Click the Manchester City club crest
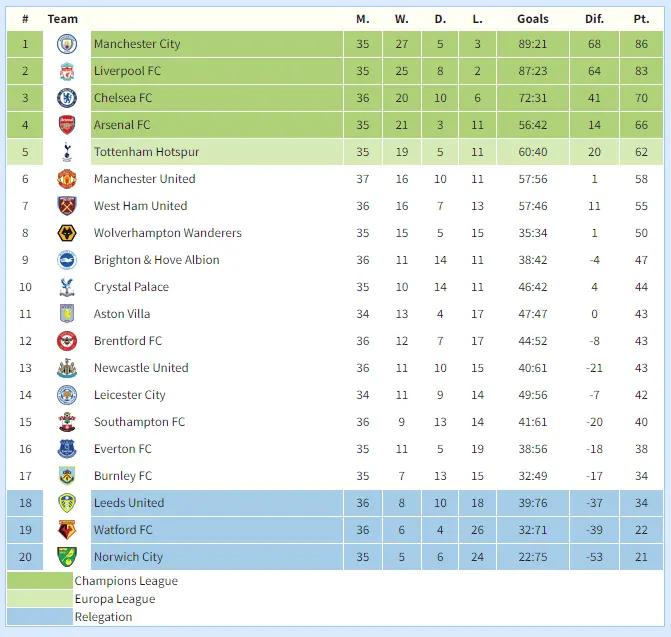Image resolution: width=671 pixels, height=637 pixels. click(x=67, y=44)
